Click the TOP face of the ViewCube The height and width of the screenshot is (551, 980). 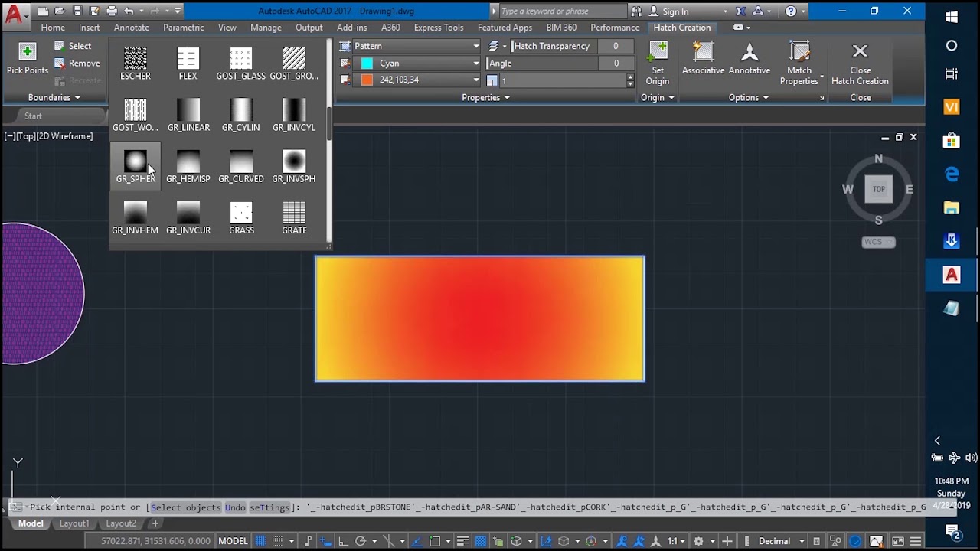(879, 189)
